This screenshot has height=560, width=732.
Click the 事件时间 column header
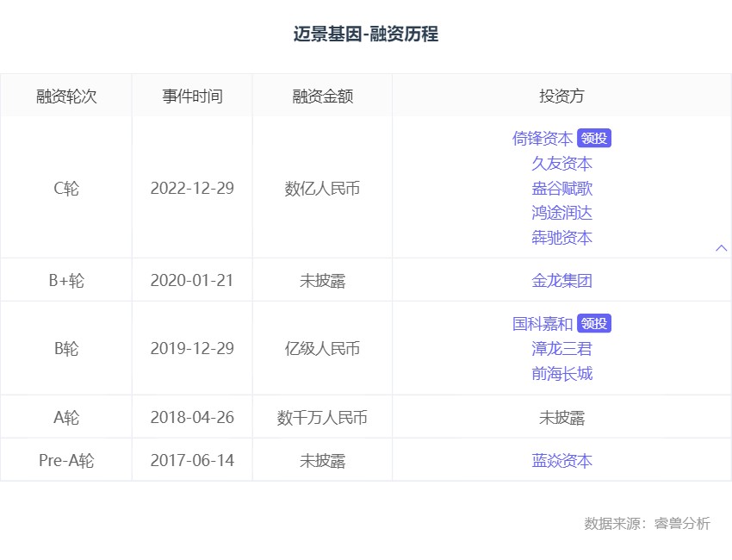click(192, 96)
